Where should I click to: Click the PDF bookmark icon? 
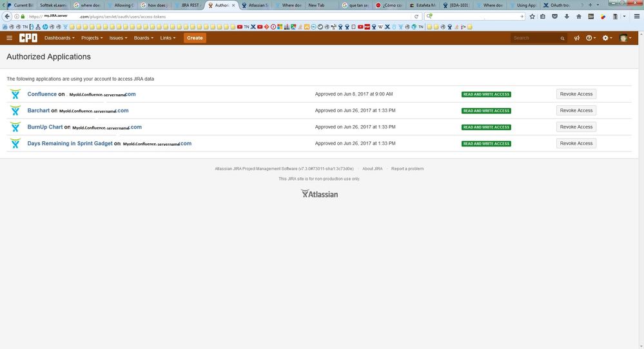pos(367,26)
